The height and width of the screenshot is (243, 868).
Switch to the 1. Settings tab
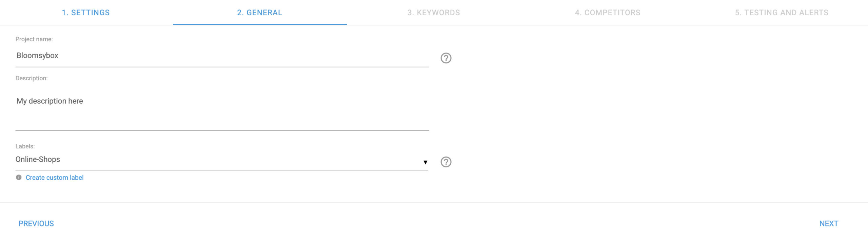(86, 13)
